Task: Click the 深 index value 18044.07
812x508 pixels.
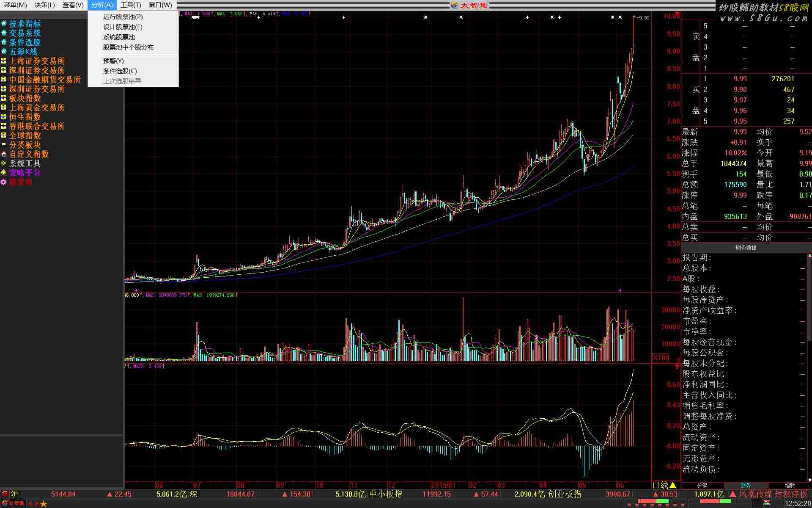Action: (x=240, y=494)
